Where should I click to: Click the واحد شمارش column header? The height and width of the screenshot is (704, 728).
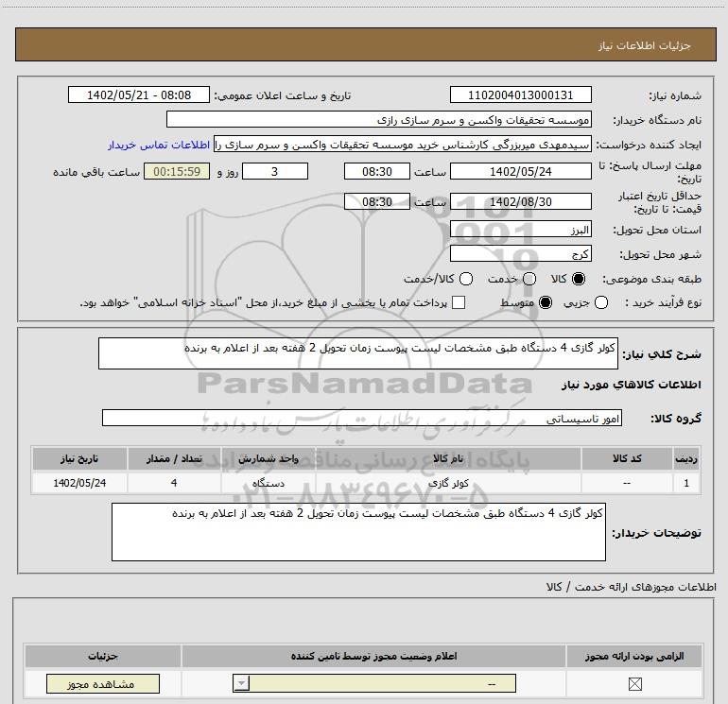(x=269, y=458)
